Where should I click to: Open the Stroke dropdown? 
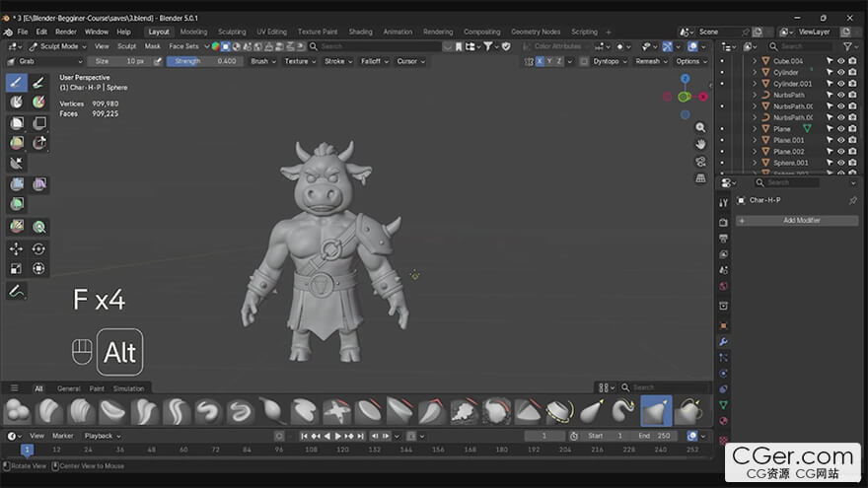[338, 61]
